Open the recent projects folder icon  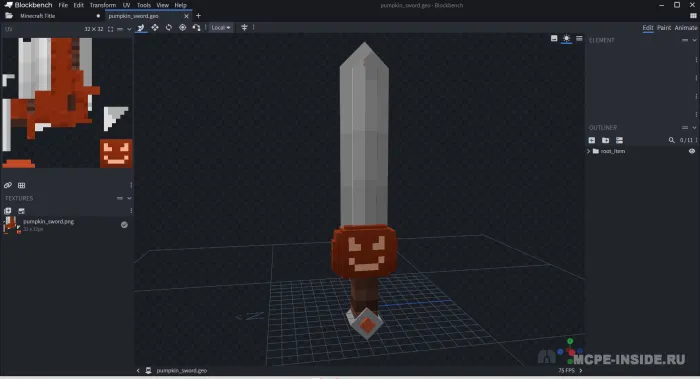tap(8, 16)
